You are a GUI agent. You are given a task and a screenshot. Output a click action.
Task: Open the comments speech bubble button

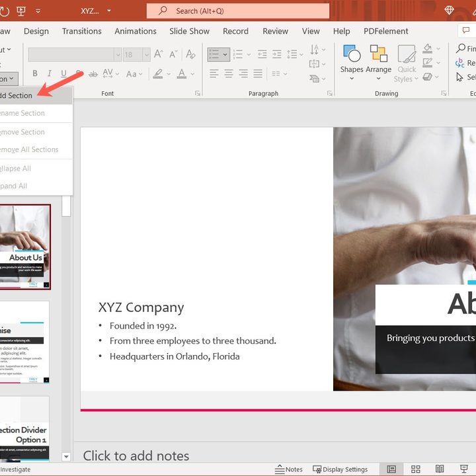pos(466,30)
